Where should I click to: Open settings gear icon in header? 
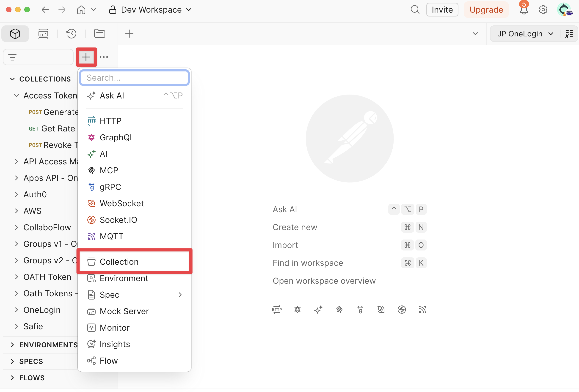543,10
